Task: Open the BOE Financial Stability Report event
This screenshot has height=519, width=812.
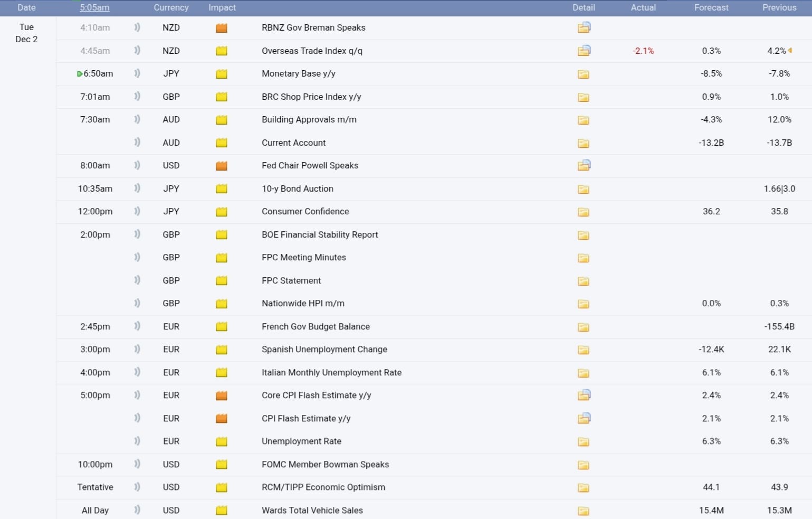Action: tap(320, 235)
